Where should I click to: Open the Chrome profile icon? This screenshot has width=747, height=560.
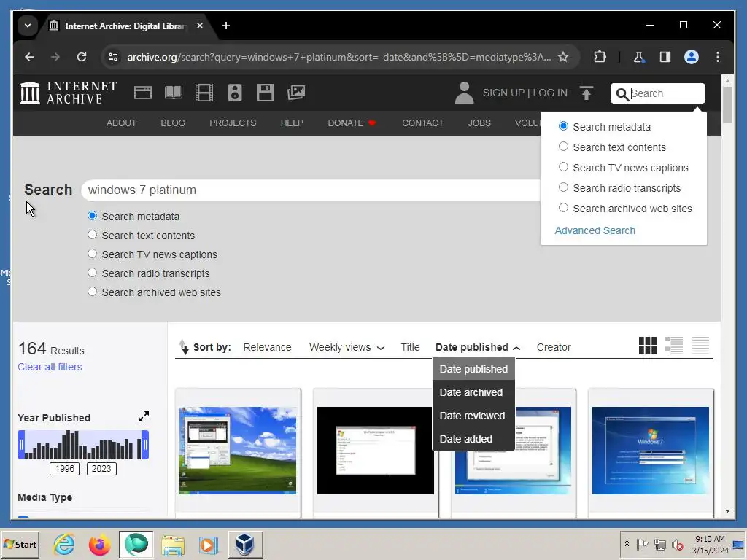click(x=692, y=57)
